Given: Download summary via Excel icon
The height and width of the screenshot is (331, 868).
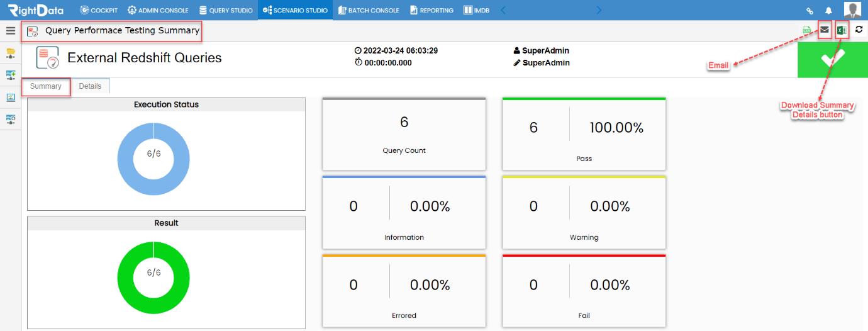Looking at the screenshot, I should tap(842, 30).
